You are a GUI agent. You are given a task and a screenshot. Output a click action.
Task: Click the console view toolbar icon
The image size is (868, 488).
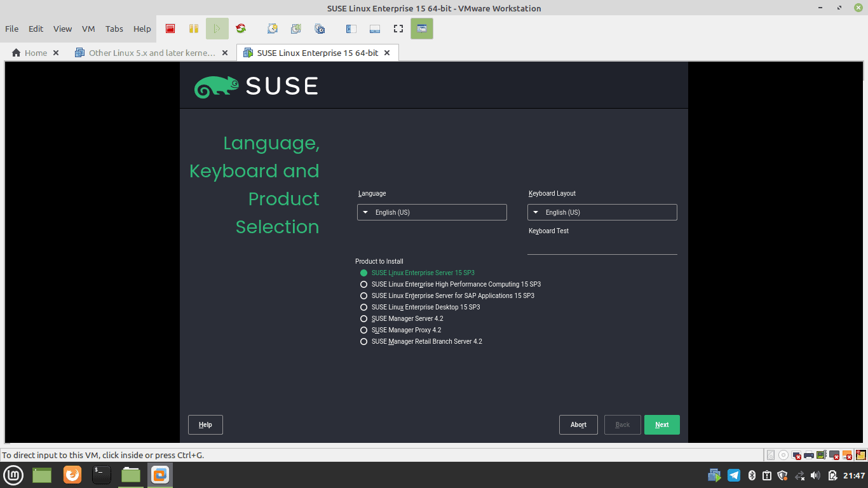click(422, 29)
